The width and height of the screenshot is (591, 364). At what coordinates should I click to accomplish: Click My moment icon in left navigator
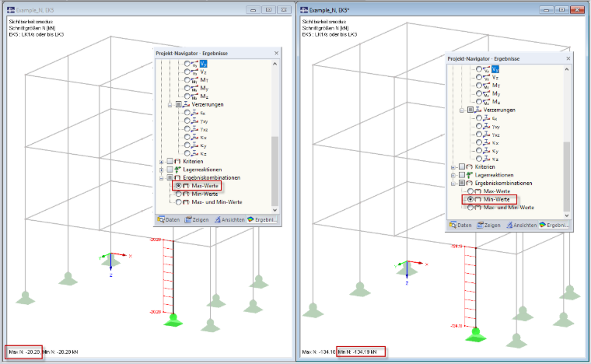click(x=195, y=88)
